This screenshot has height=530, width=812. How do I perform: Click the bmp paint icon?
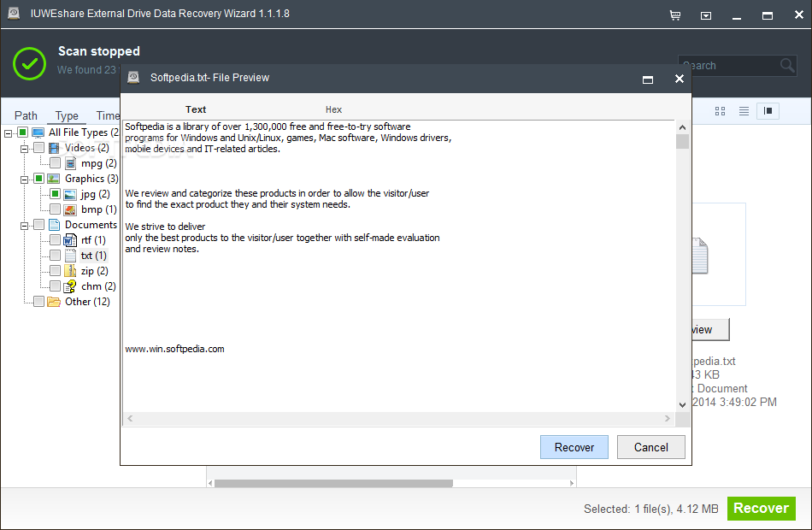coord(70,209)
